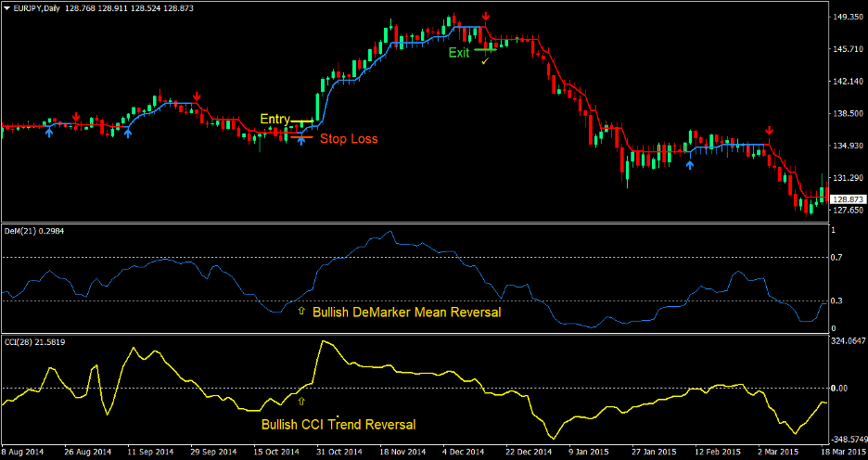Click the red down arrow above the Exit label
Image resolution: width=868 pixels, height=460 pixels.
[x=487, y=19]
